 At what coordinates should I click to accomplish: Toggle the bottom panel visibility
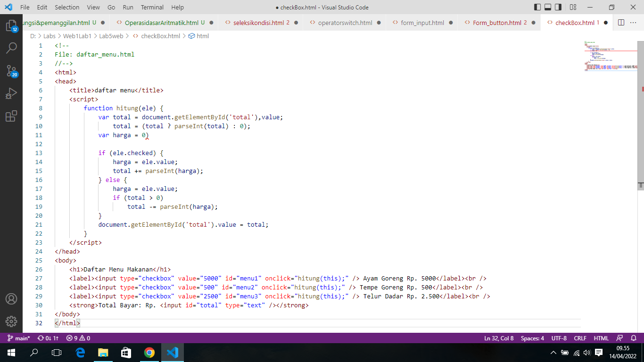pyautogui.click(x=548, y=7)
